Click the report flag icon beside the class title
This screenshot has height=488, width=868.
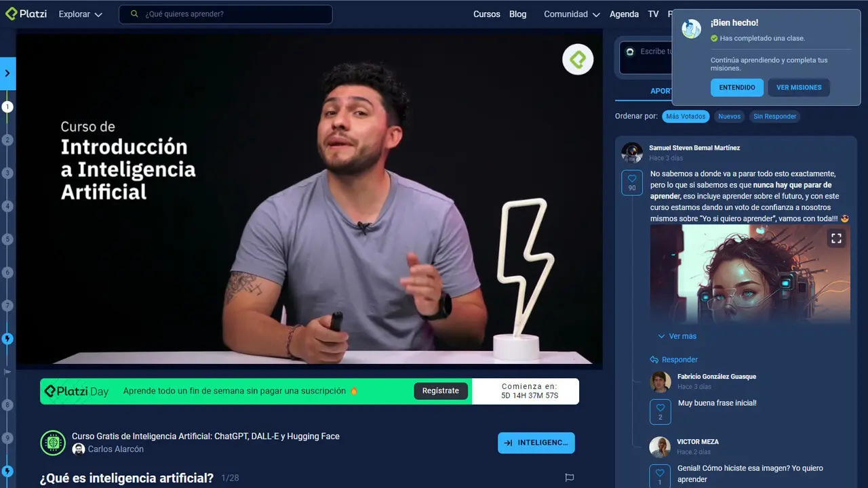pyautogui.click(x=570, y=478)
